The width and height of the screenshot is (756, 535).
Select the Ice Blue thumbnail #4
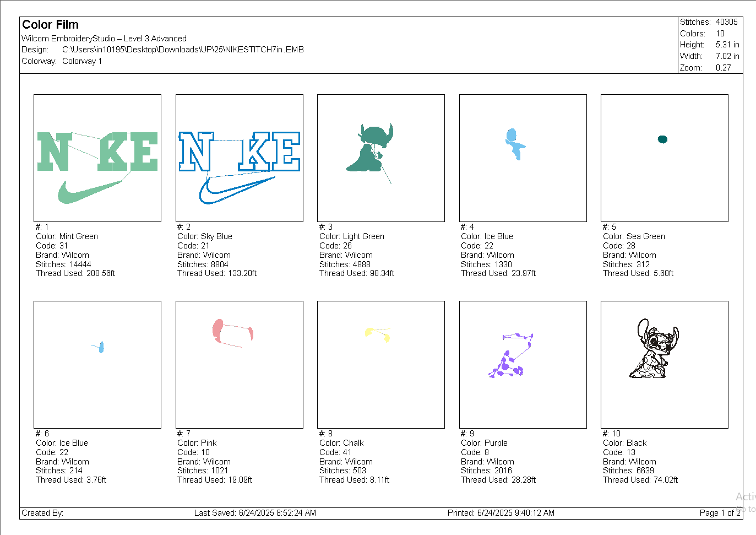coord(523,158)
